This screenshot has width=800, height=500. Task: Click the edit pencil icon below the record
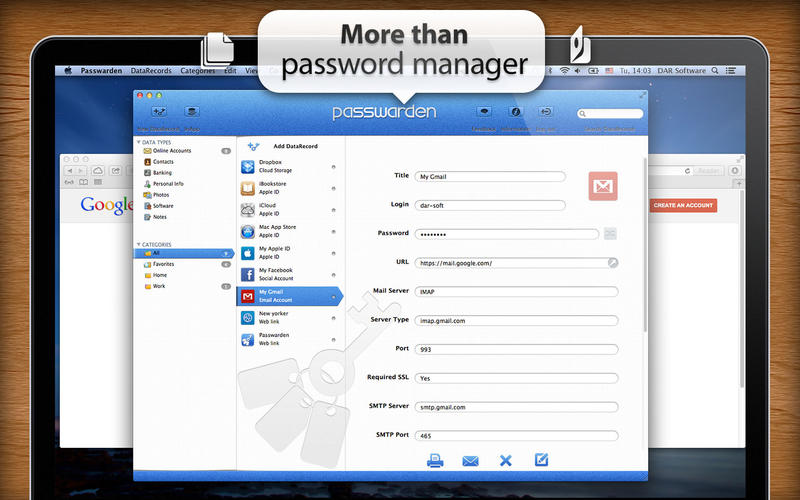541,460
